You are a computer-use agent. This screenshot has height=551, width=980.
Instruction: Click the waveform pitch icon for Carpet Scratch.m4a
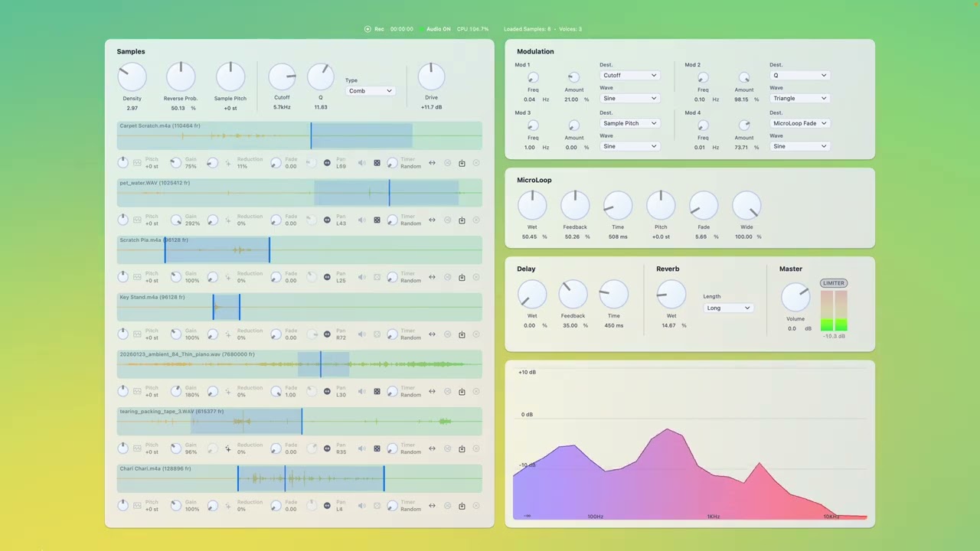[137, 163]
